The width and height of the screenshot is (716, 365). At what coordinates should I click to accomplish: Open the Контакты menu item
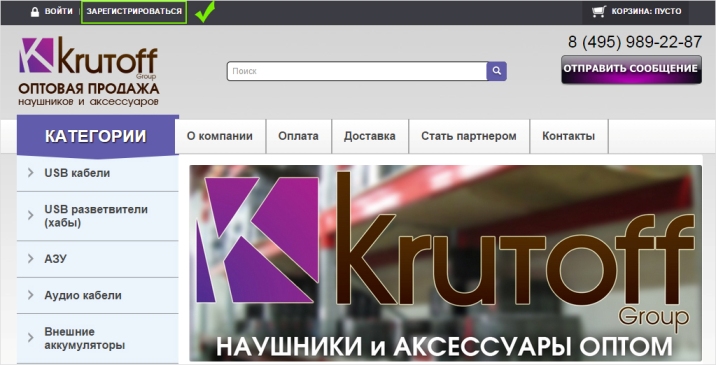(x=569, y=136)
